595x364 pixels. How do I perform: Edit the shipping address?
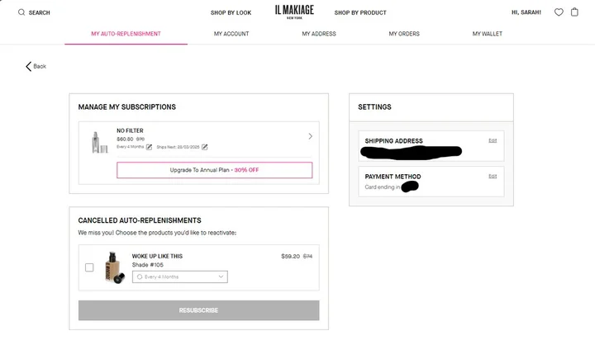pyautogui.click(x=493, y=140)
